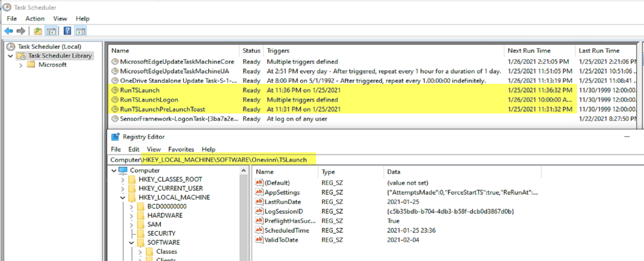Click the Registry Editor address bar path

(225, 160)
